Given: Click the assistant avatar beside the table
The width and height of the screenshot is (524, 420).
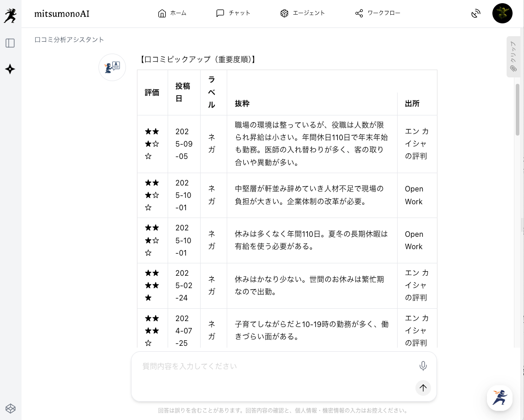Looking at the screenshot, I should pos(112,67).
